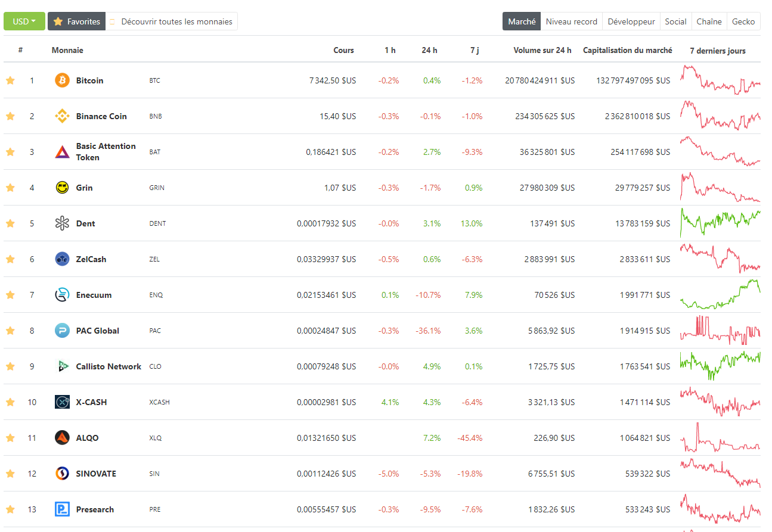Remove Grin from favorites via star
The width and height of the screenshot is (772, 532).
(x=10, y=188)
